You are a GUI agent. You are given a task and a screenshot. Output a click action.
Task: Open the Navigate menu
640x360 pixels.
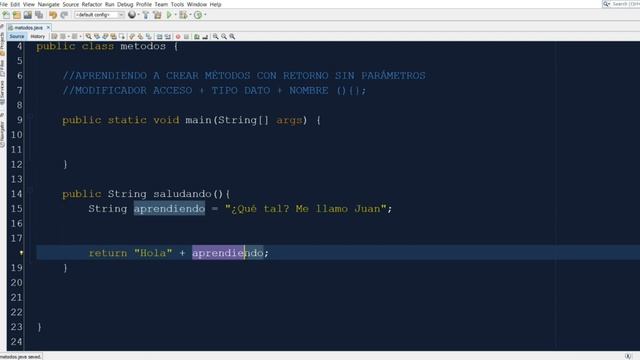(x=49, y=4)
